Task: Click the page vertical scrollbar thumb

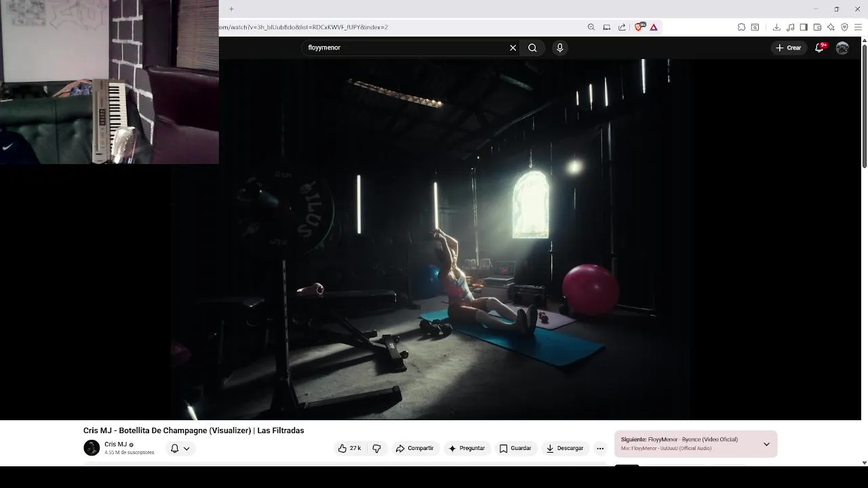Action: point(865,105)
